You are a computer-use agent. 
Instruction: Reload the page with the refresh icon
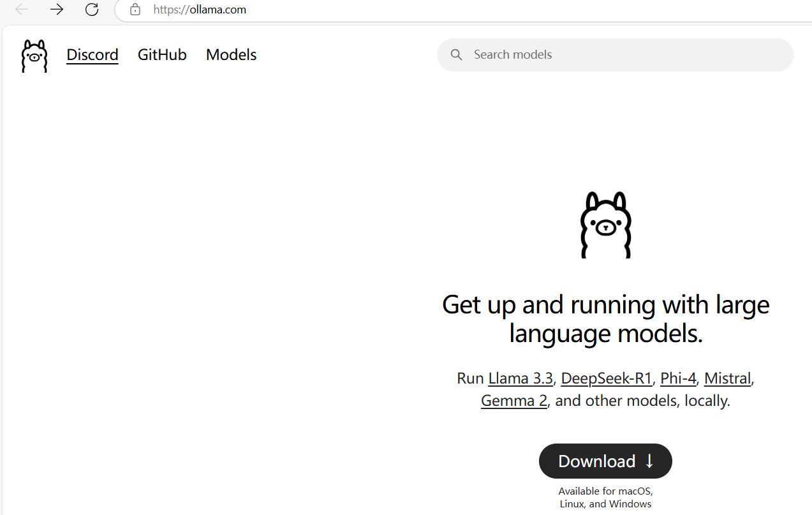click(92, 10)
